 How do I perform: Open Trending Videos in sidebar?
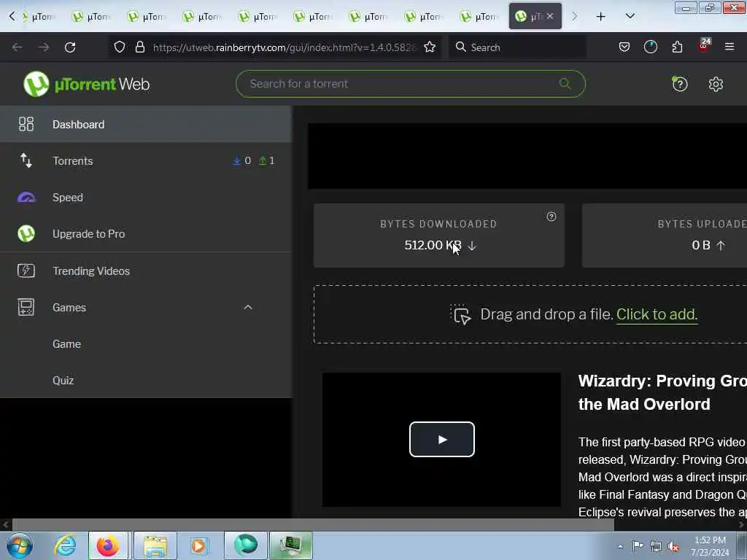146,271
